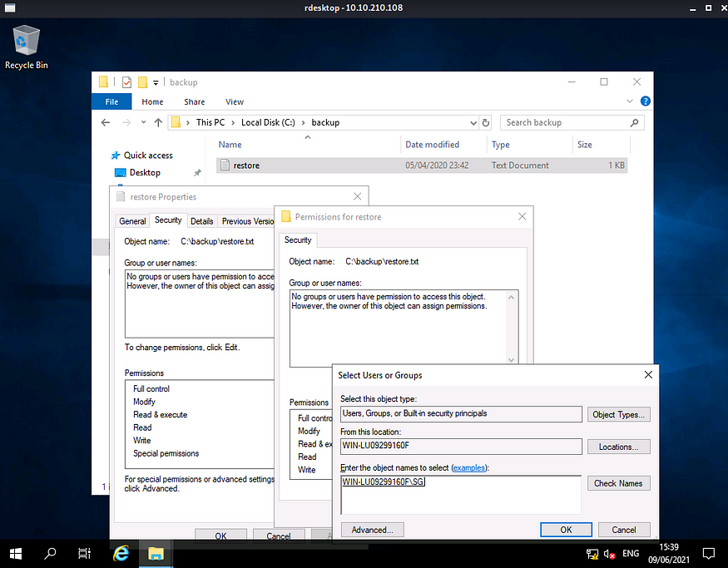
Task: Click Cancel in restore Properties dialog
Action: 279,535
